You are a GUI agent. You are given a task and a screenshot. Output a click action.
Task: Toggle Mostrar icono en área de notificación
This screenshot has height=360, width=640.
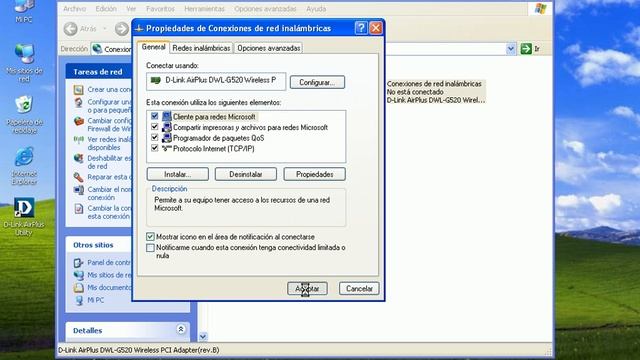click(150, 237)
